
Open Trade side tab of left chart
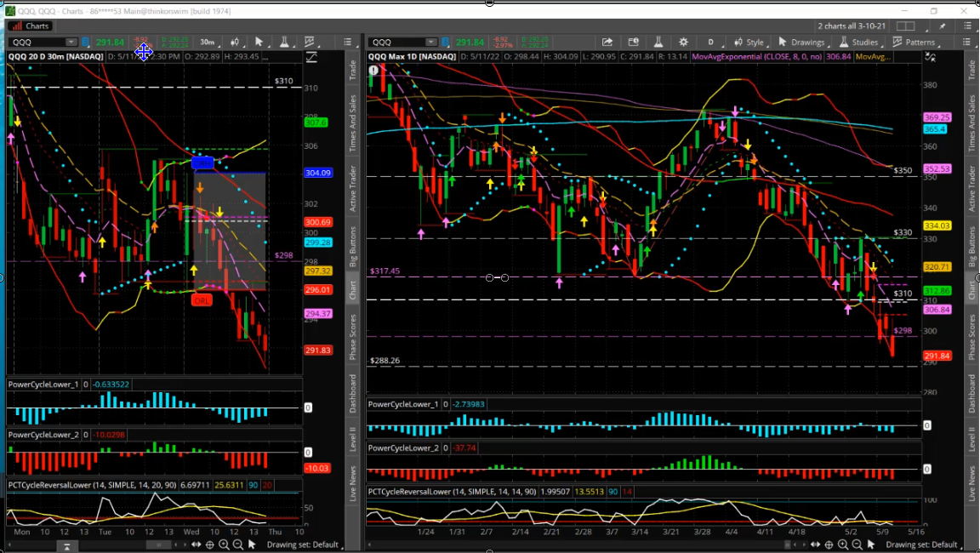(352, 70)
